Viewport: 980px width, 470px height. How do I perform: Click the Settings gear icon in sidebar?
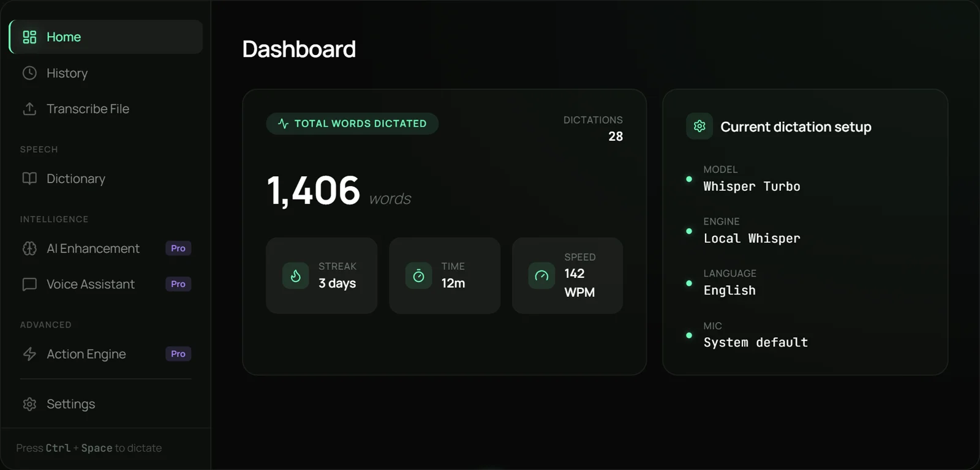click(x=29, y=404)
